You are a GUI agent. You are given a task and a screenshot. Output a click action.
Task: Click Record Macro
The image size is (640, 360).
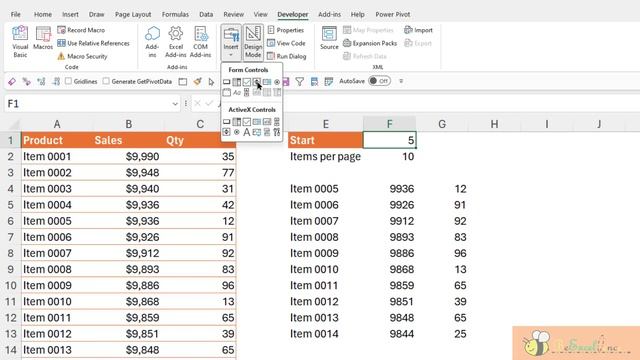coord(81,30)
